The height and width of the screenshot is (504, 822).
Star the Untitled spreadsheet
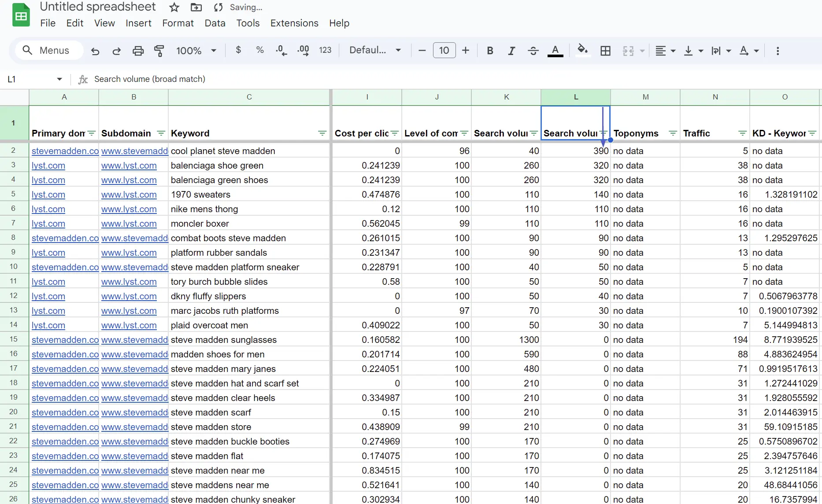tap(174, 7)
